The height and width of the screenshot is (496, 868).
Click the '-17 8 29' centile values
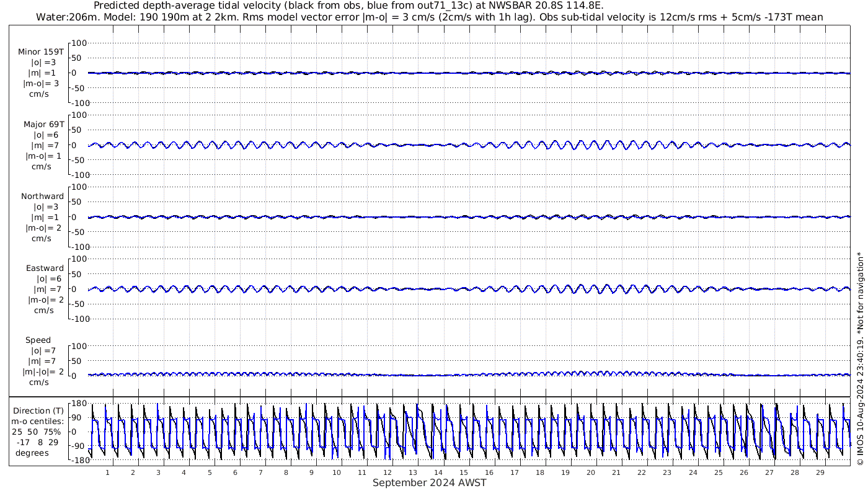38,442
